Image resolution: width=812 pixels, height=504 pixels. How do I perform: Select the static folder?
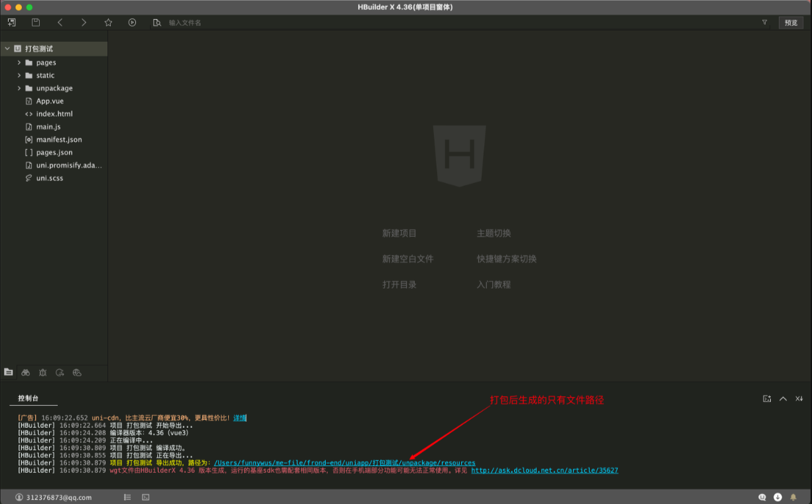click(45, 76)
